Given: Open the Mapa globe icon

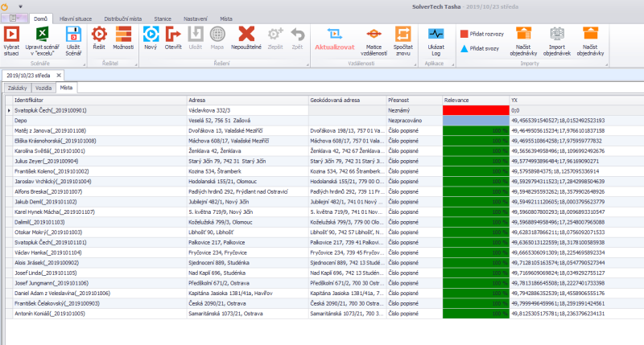Looking at the screenshot, I should coord(217,35).
